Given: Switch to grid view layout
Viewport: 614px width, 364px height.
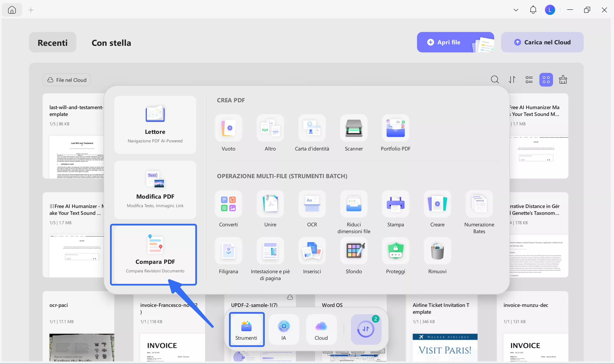Looking at the screenshot, I should click(546, 80).
